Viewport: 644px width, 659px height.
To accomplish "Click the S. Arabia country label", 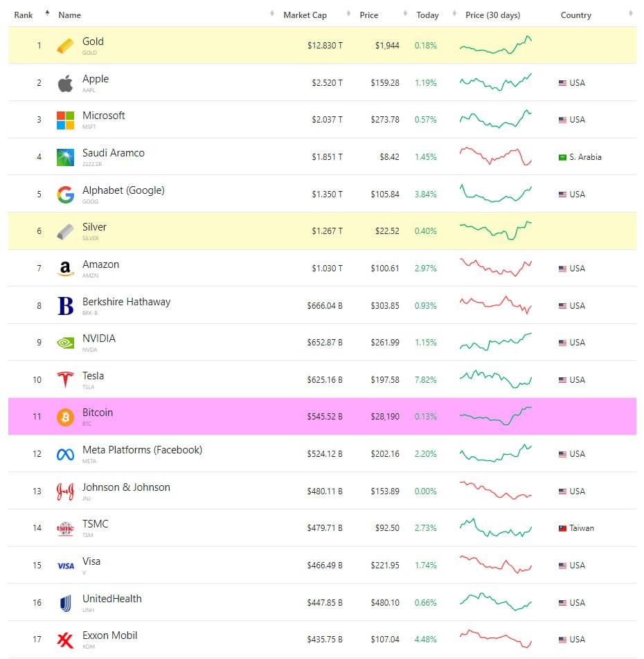I will [585, 157].
